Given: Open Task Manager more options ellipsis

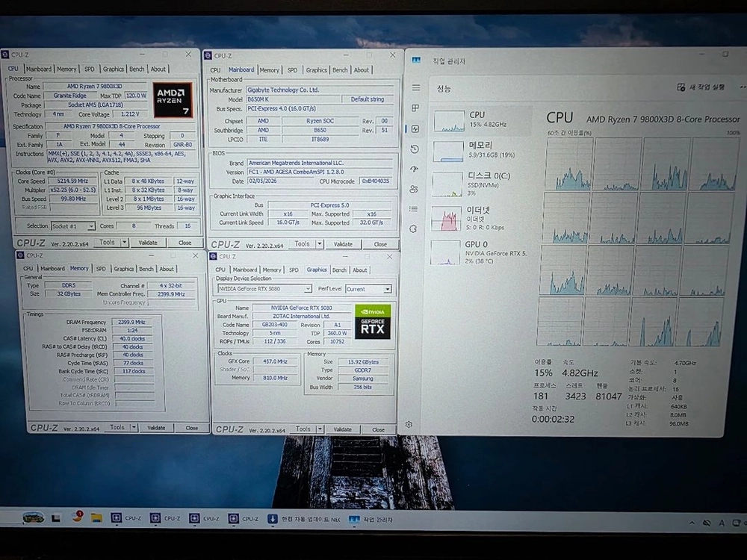Looking at the screenshot, I should tap(743, 87).
